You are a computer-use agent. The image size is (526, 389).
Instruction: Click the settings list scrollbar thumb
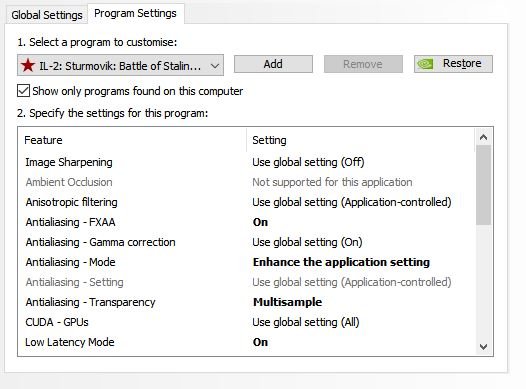(483, 185)
